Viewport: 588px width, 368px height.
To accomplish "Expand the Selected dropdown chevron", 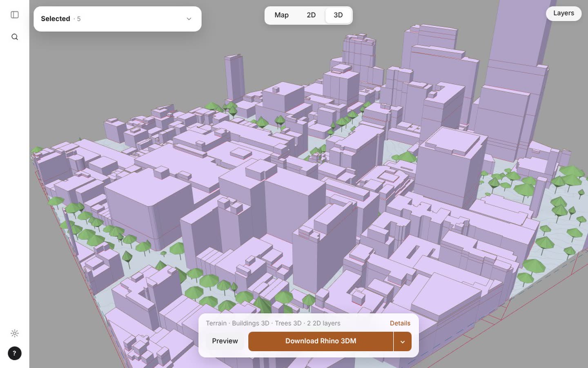I will pos(189,19).
